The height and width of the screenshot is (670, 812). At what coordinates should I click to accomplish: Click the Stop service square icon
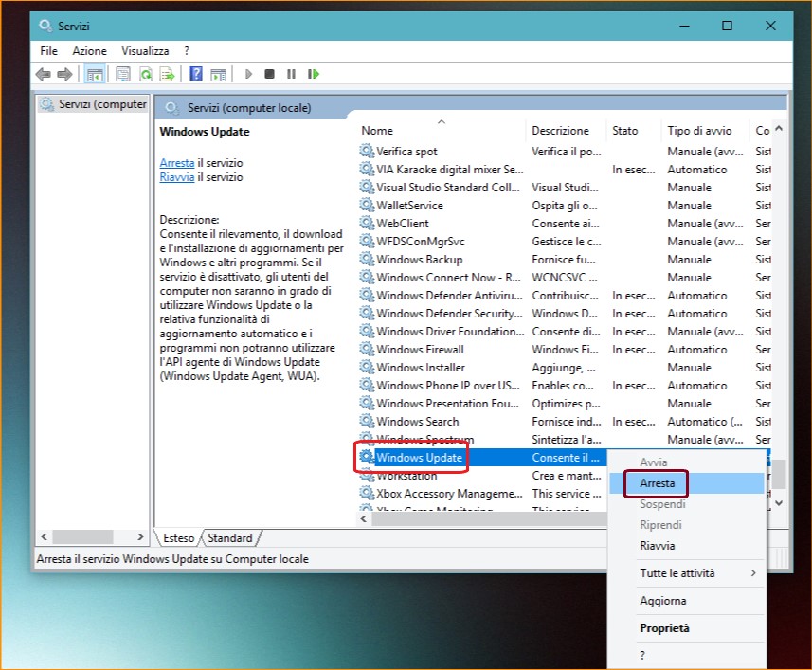pyautogui.click(x=269, y=74)
